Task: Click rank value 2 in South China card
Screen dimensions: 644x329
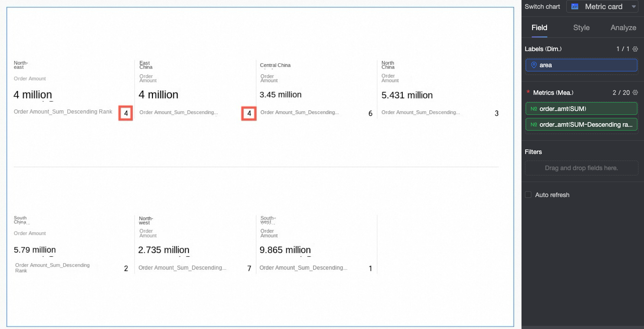Action: click(x=126, y=268)
